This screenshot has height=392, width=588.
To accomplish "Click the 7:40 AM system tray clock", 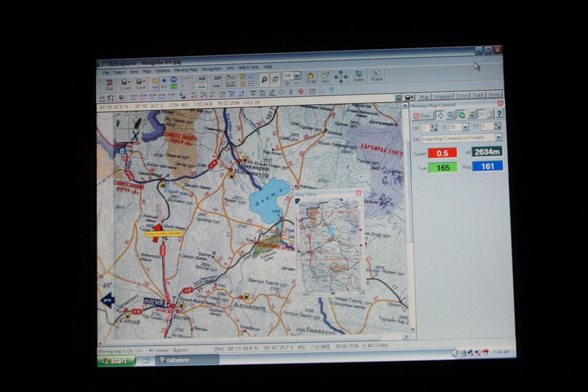I will point(501,352).
